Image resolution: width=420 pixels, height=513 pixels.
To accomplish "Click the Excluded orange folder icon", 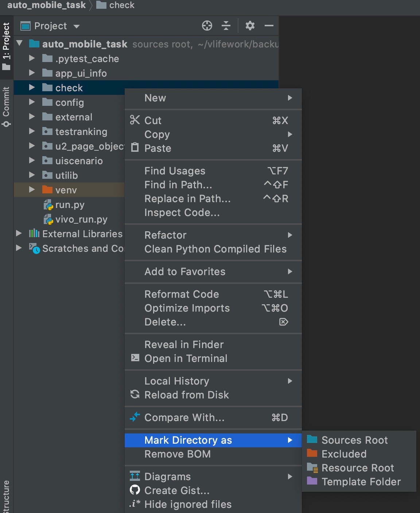I will [312, 454].
